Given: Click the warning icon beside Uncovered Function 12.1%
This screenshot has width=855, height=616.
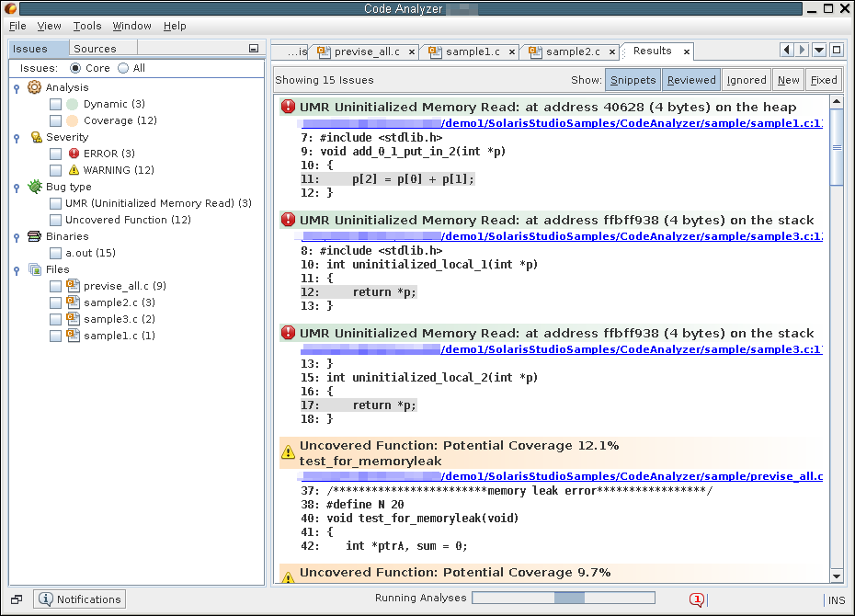Looking at the screenshot, I should click(x=288, y=452).
